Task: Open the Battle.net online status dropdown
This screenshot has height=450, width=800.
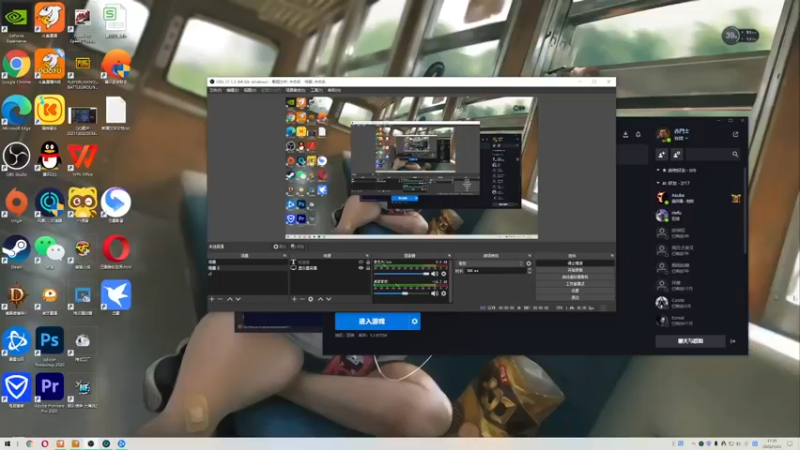Action: pyautogui.click(x=682, y=138)
